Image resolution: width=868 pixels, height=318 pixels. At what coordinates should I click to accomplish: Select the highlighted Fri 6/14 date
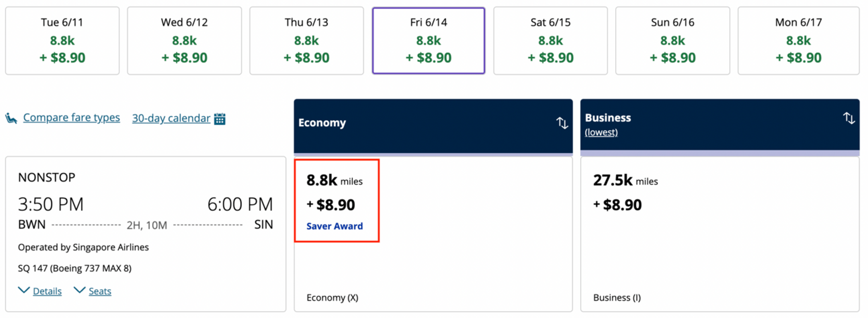pos(429,41)
